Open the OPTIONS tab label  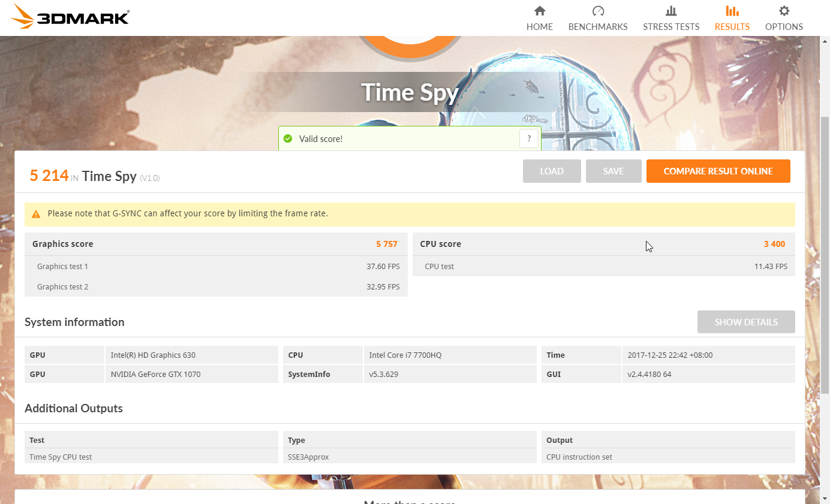pos(784,27)
